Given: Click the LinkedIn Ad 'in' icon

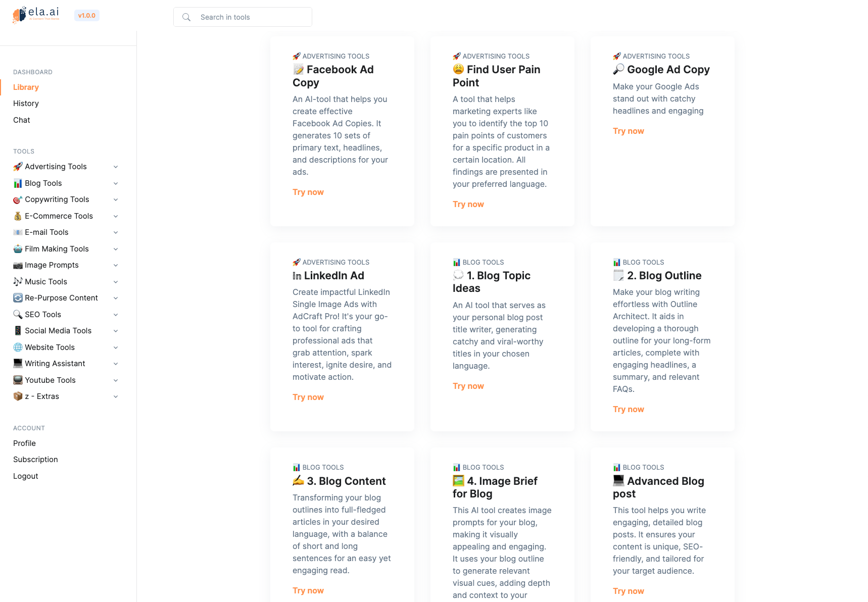Looking at the screenshot, I should pos(297,276).
